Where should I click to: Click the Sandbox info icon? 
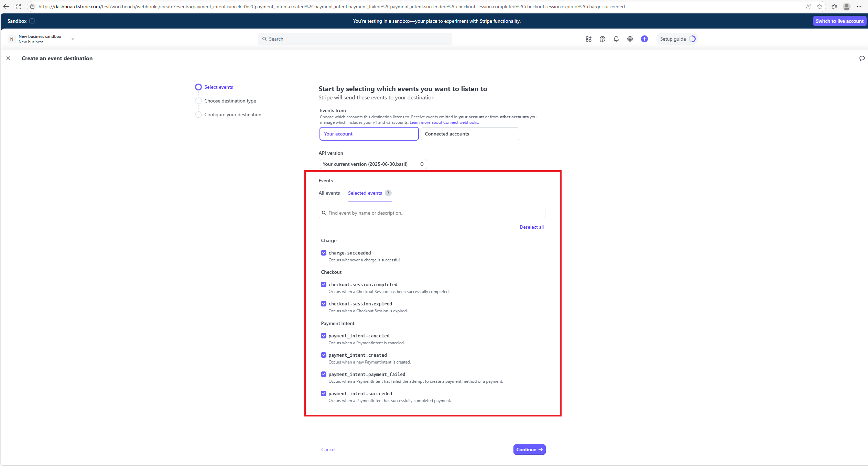point(32,21)
